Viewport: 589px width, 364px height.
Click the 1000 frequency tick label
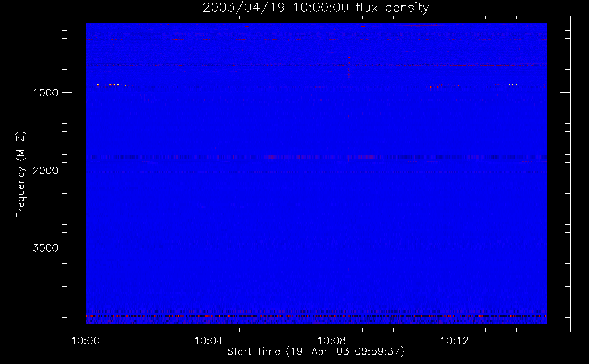pyautogui.click(x=46, y=93)
